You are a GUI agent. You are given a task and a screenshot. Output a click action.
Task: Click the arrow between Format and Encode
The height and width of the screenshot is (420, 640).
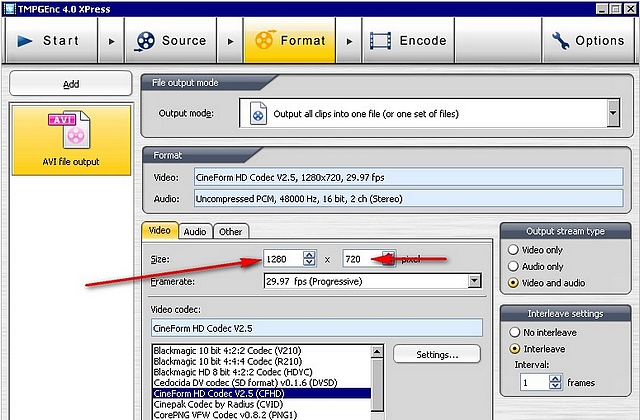coord(349,41)
